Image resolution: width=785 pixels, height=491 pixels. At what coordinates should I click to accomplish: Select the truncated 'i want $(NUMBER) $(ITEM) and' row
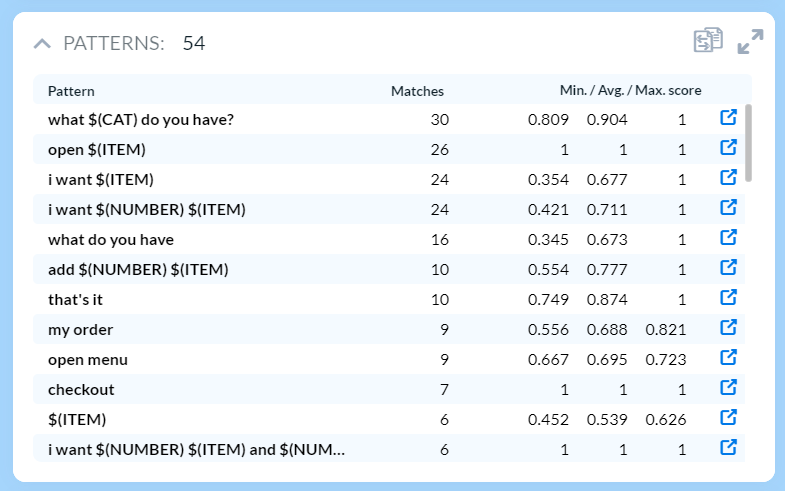coord(196,449)
